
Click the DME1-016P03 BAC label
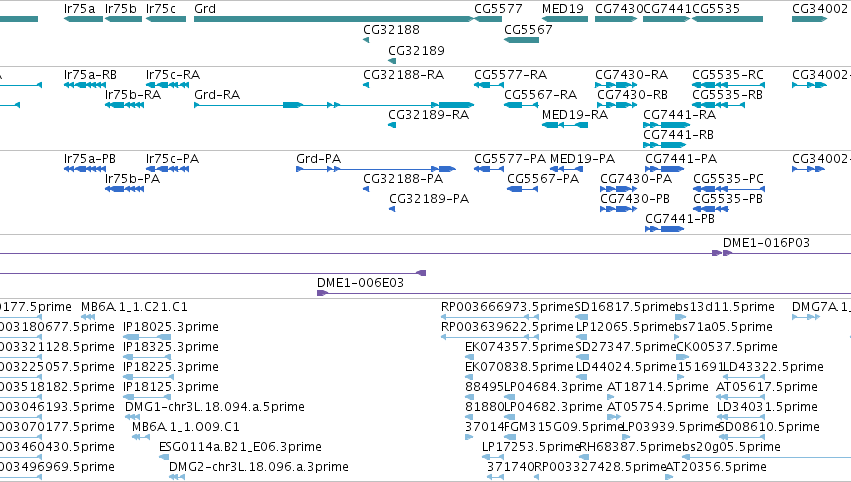pos(766,243)
